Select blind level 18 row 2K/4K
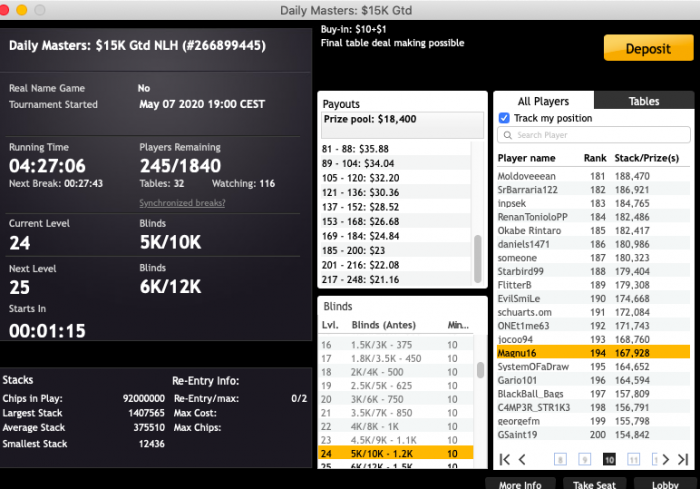 tap(396, 372)
